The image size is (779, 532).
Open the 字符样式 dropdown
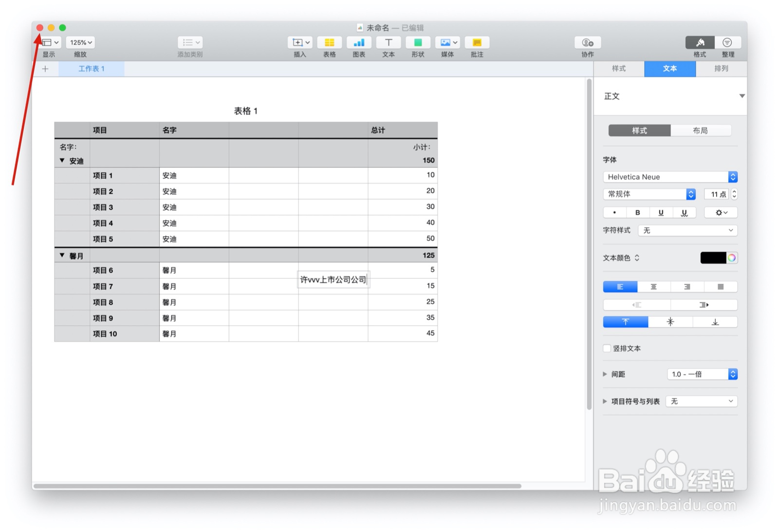(687, 230)
